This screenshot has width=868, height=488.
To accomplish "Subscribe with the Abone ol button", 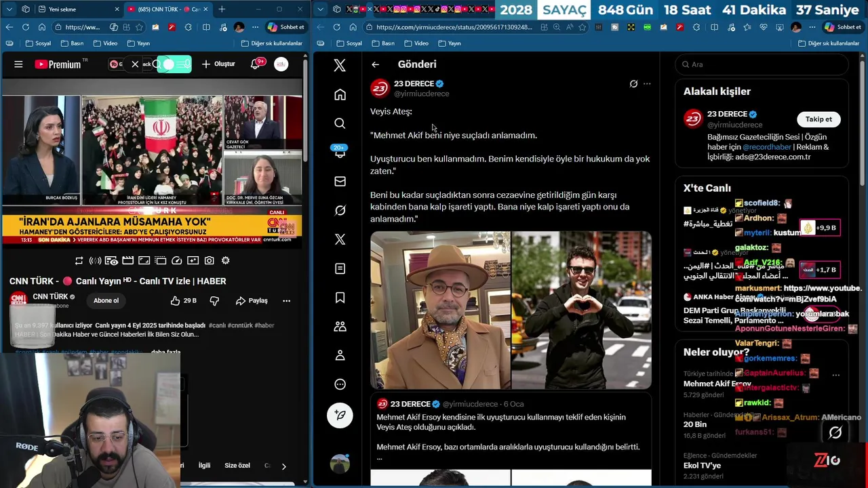I will coord(106,301).
